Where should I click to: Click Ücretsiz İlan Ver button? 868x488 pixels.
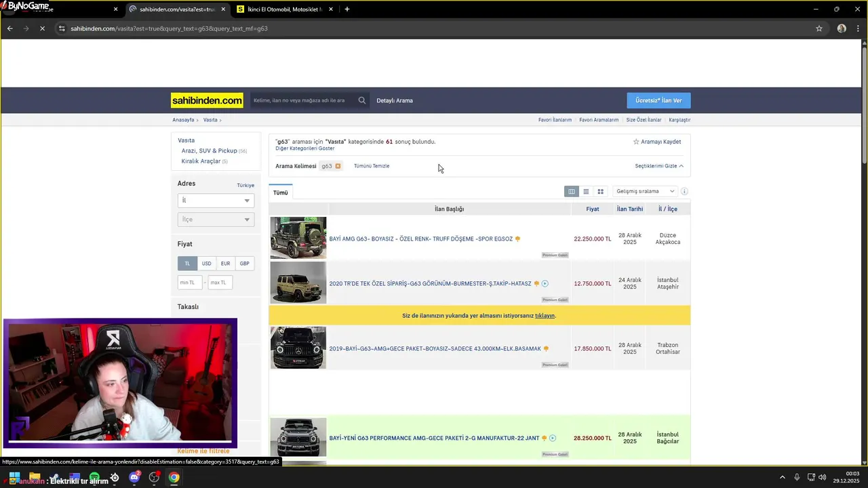658,100
